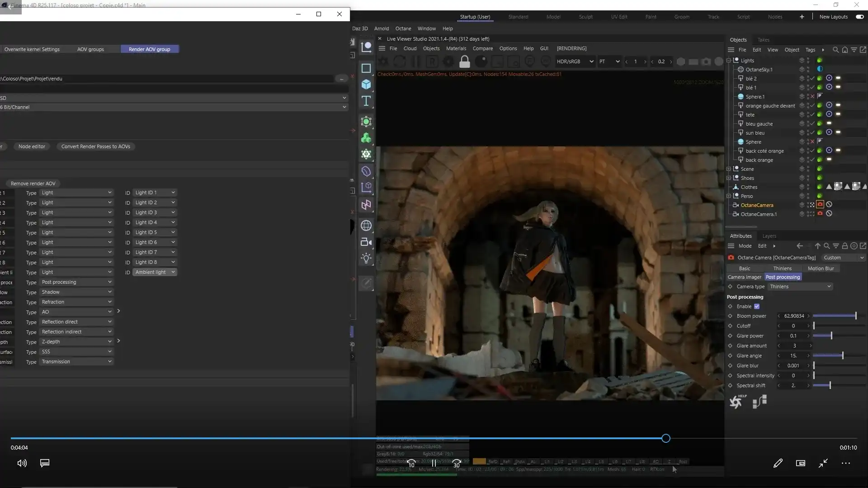The width and height of the screenshot is (868, 488).
Task: Lock the Live Viewer resolution
Action: [464, 61]
